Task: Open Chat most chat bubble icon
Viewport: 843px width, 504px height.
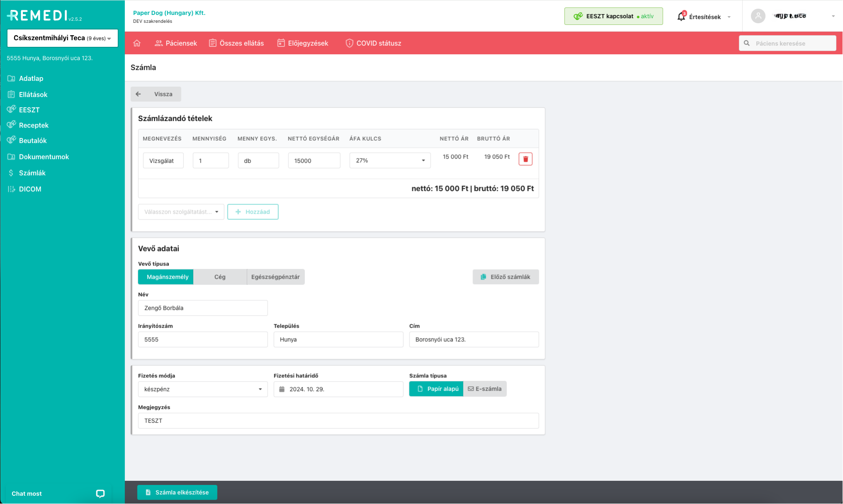Action: tap(100, 494)
